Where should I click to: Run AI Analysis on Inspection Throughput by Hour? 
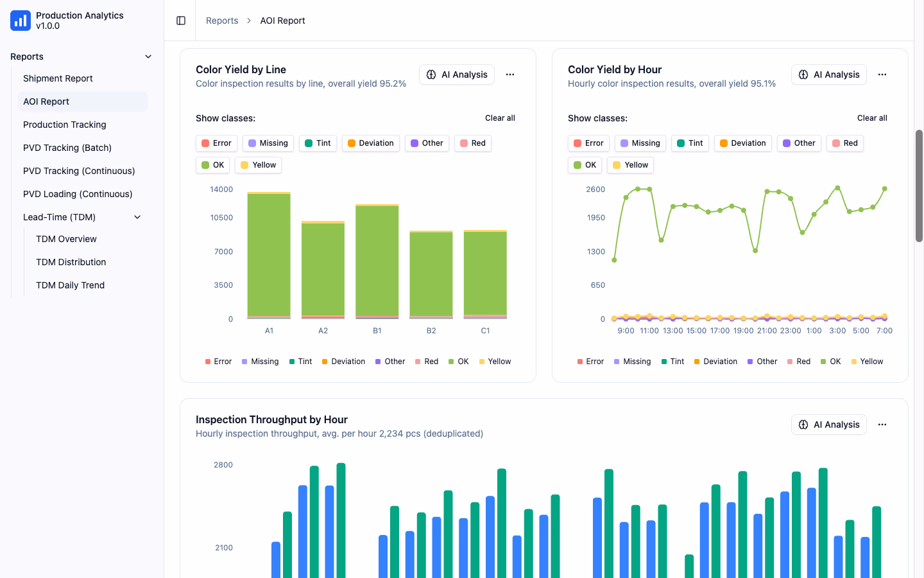pos(829,425)
